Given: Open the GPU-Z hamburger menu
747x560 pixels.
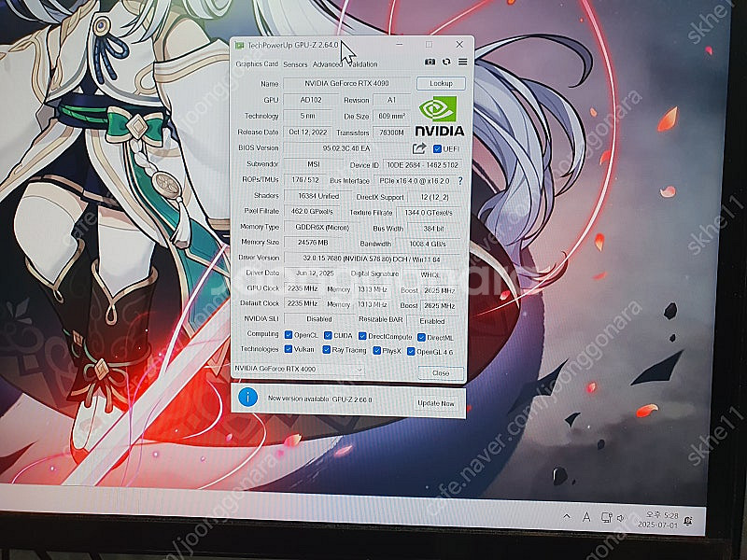Looking at the screenshot, I should (462, 62).
